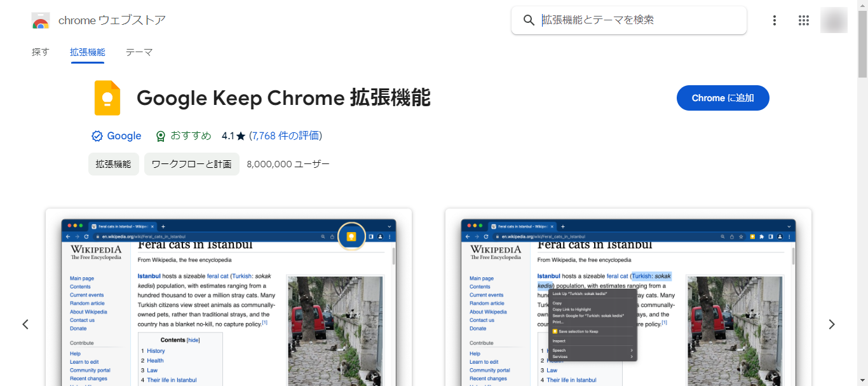868x386 pixels.
Task: Advance the screenshot carousel with the right arrow
Action: click(x=832, y=324)
